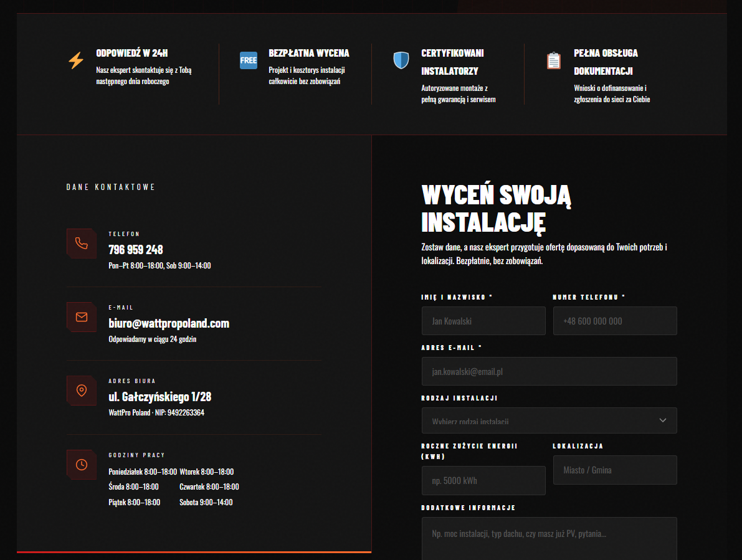This screenshot has width=742, height=560.
Task: Click Czwartek 8:00–18:00 entry
Action: tap(209, 486)
